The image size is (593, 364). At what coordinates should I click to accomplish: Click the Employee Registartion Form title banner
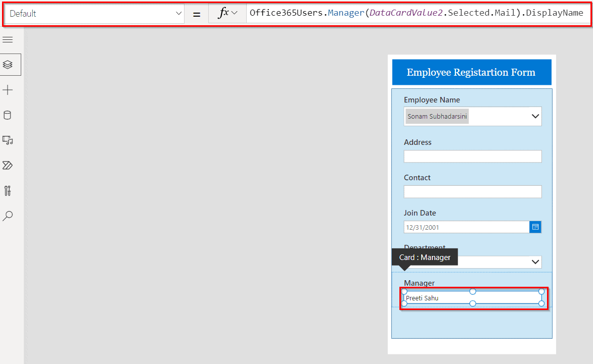471,72
